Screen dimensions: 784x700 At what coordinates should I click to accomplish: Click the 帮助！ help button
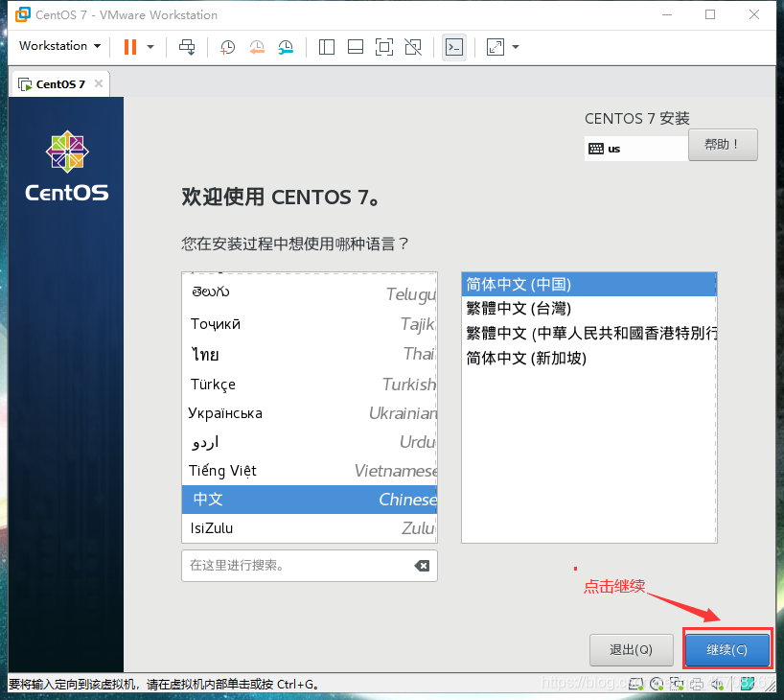click(723, 145)
